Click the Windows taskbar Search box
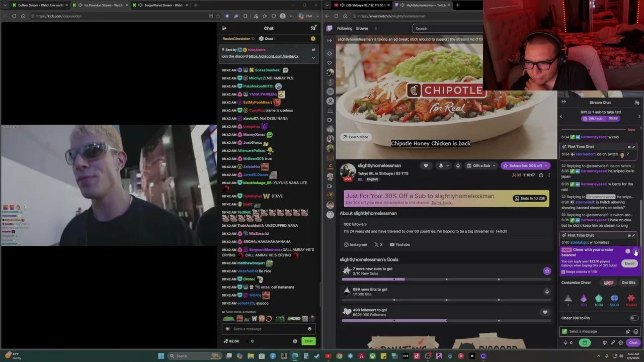The image size is (644, 362). [x=195, y=356]
